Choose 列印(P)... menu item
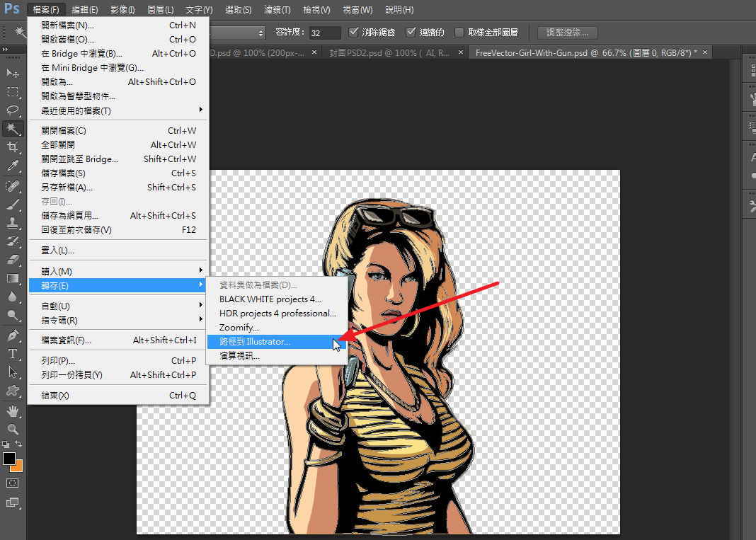This screenshot has width=756, height=540. click(118, 360)
